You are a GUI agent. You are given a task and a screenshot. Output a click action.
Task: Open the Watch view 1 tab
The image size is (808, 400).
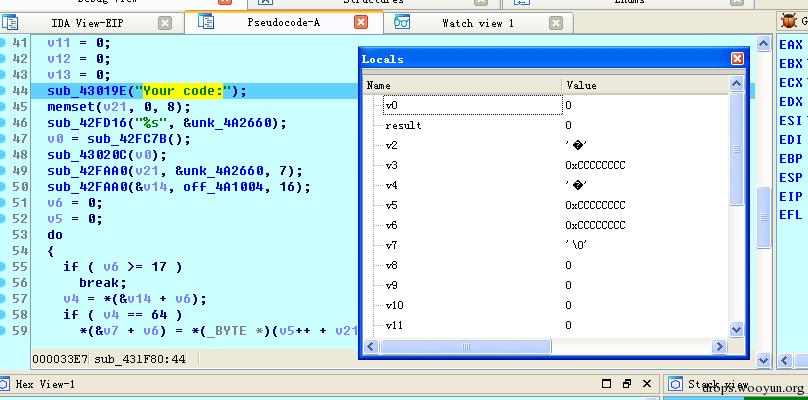pos(478,23)
